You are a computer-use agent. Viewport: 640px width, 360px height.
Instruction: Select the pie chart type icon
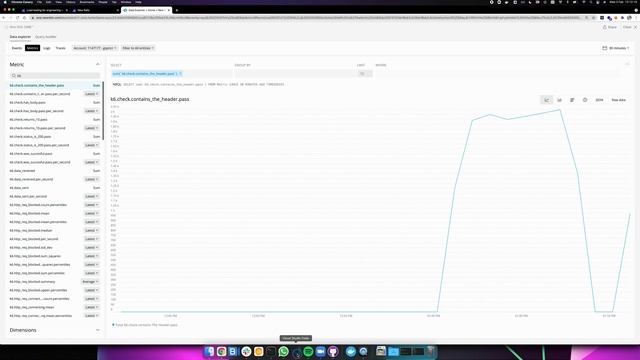tap(584, 100)
